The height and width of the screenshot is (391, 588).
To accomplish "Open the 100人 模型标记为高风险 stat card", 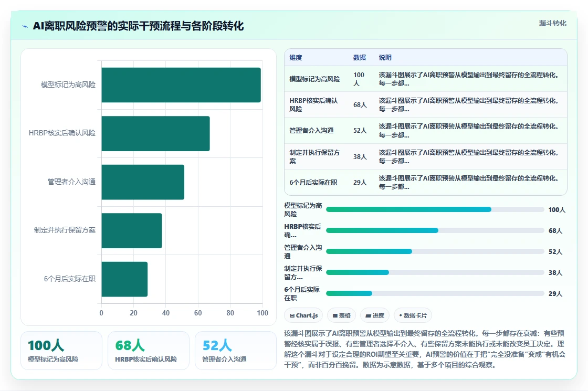I will (x=61, y=351).
